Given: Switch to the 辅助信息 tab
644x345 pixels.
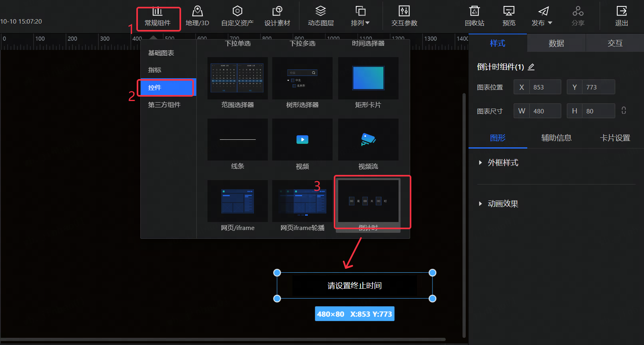Looking at the screenshot, I should (x=556, y=138).
